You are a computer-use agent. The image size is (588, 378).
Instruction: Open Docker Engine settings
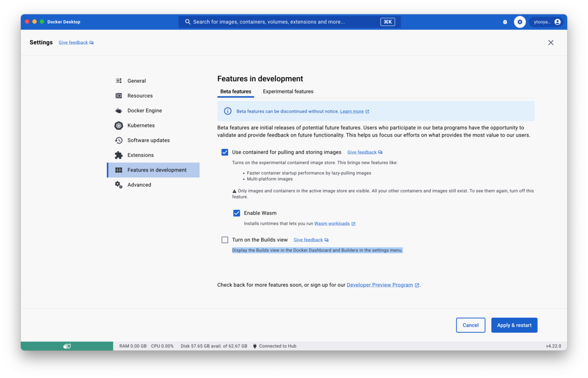153,111
